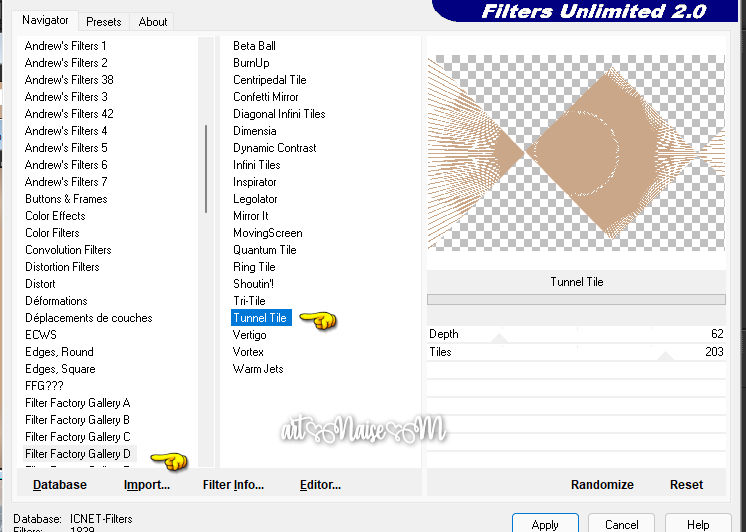The width and height of the screenshot is (746, 532).
Task: Open the Presets tab
Action: click(x=104, y=22)
